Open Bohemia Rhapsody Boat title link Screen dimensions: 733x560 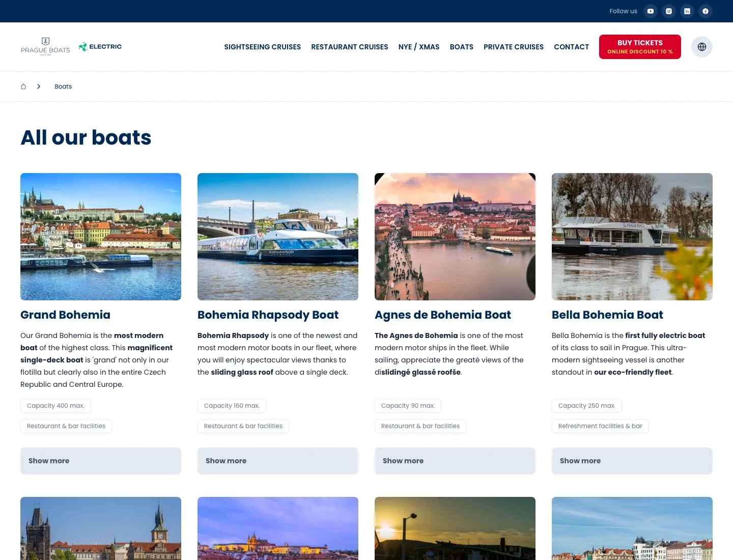pyautogui.click(x=268, y=315)
